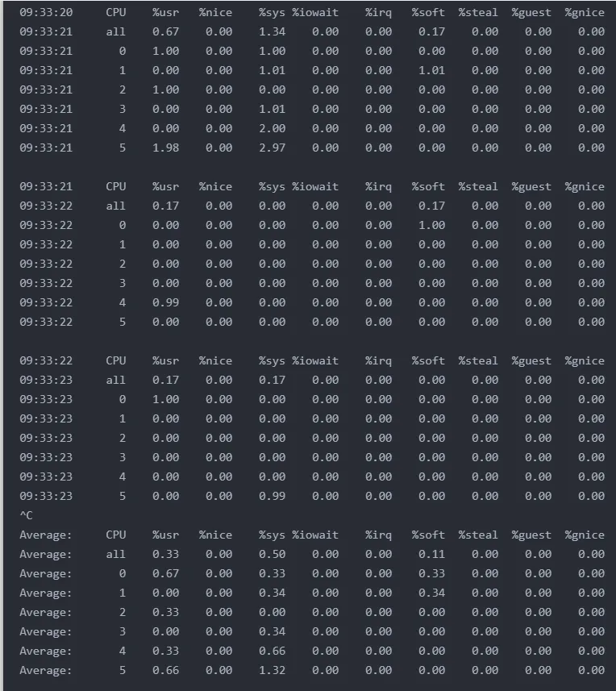Select the 'all' label in Average rows

116,554
